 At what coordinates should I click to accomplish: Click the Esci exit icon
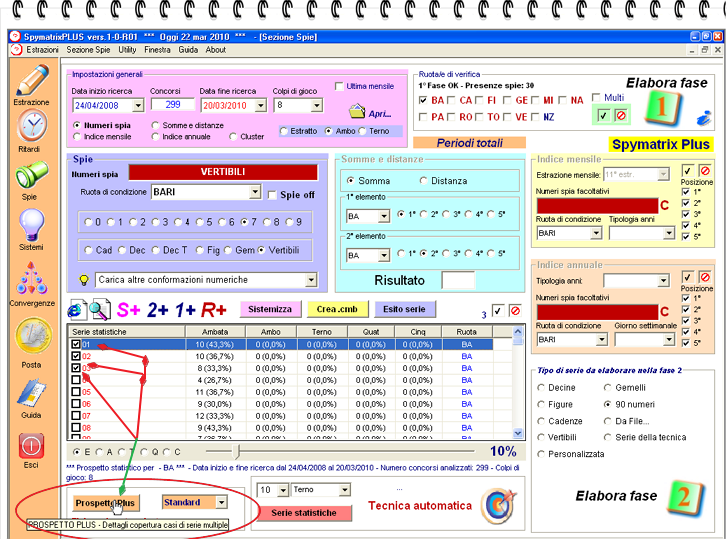31,447
